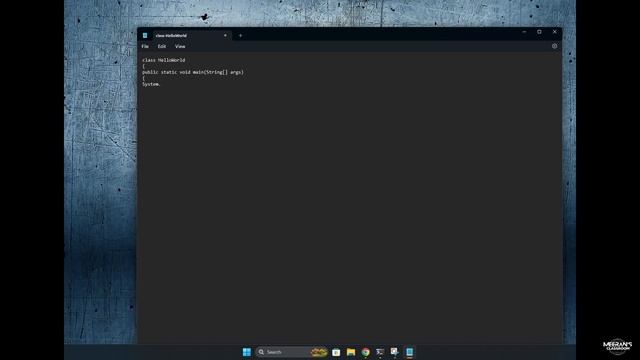Screen dimensions: 640x360
Task: Click the taskbar Search box
Action: [x=291, y=352]
